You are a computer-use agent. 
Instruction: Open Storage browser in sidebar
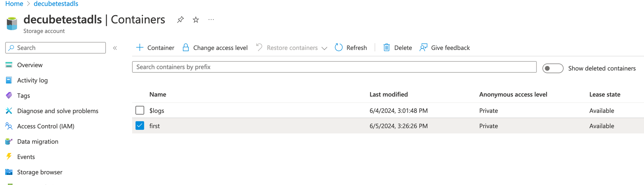click(40, 172)
